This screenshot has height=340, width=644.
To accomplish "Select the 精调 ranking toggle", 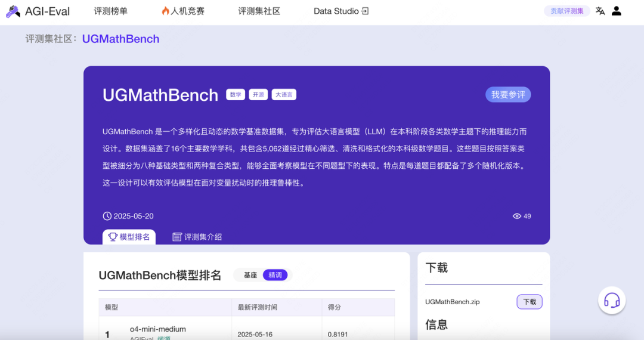I will [x=275, y=275].
